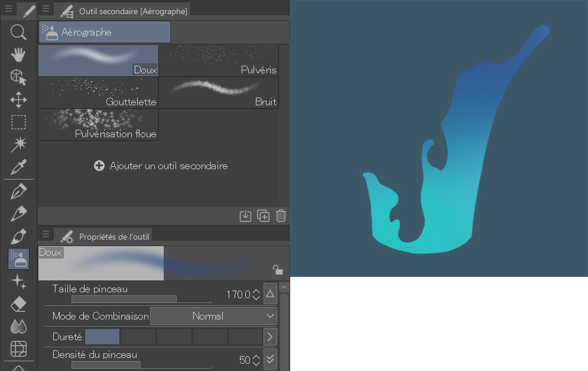This screenshot has width=588, height=371.
Task: Activate the Auto select magic wand
Action: [18, 144]
